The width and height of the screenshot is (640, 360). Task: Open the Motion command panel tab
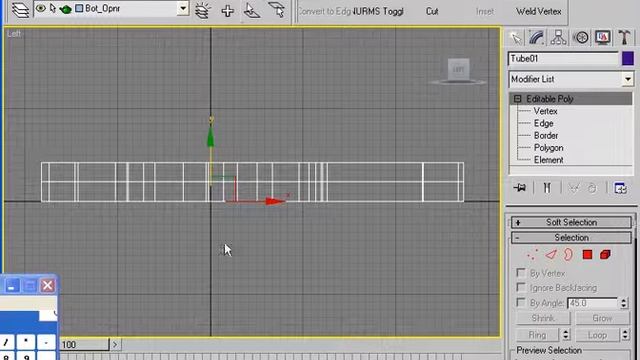tap(581, 38)
